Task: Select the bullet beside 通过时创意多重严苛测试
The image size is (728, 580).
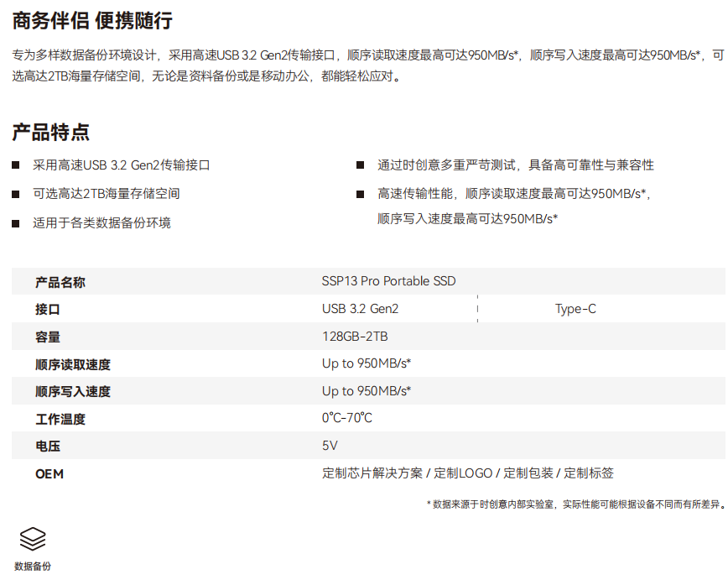Action: (360, 165)
